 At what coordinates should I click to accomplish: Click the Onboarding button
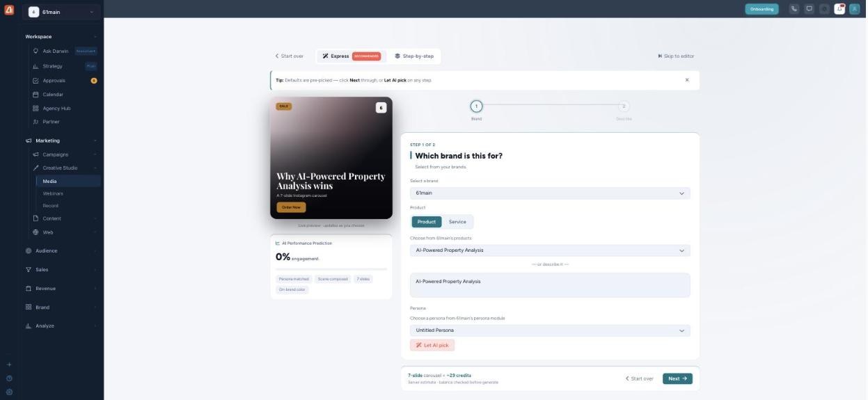click(x=762, y=9)
